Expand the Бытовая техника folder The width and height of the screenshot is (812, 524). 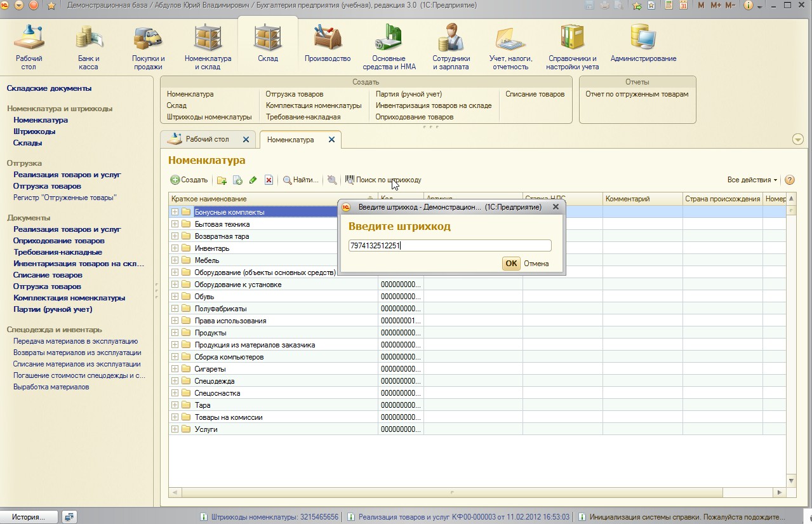[175, 224]
